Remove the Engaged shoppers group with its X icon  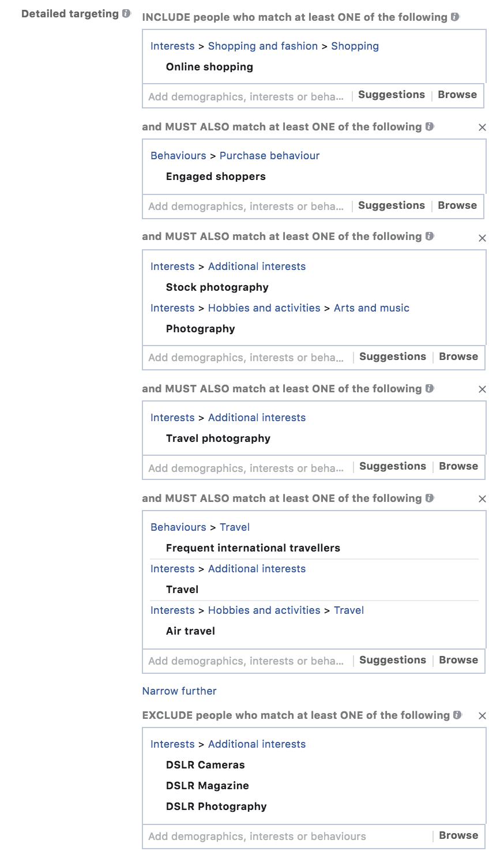click(482, 127)
